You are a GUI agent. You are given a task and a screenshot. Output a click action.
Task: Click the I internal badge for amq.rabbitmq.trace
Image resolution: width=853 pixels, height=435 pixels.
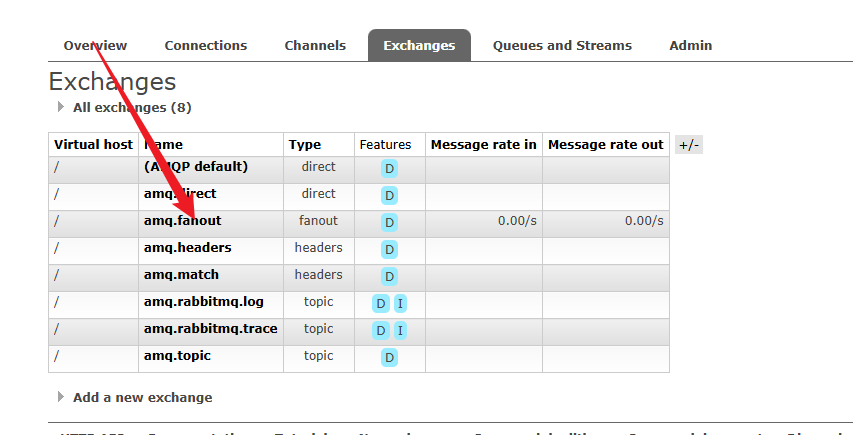(x=400, y=330)
